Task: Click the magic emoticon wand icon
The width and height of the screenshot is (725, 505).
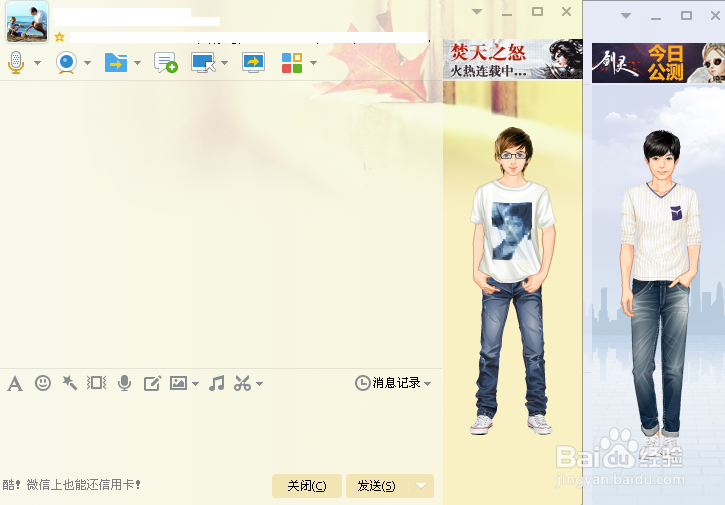Action: pos(70,383)
